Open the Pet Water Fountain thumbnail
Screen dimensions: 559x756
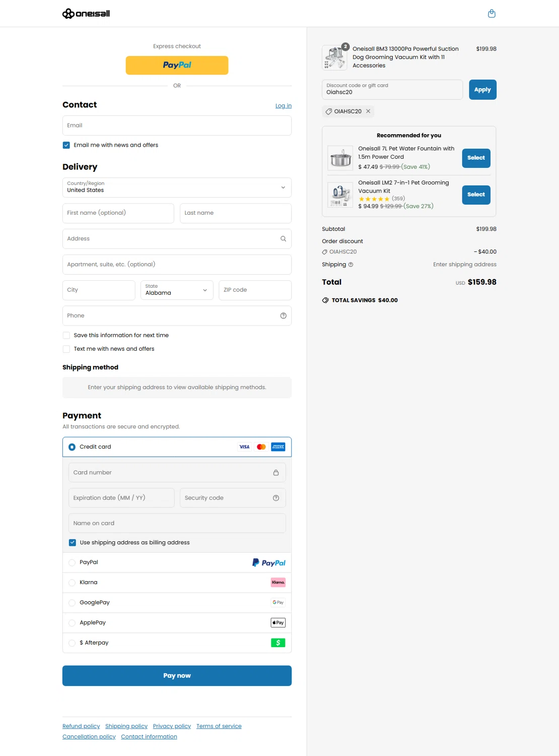tap(340, 158)
